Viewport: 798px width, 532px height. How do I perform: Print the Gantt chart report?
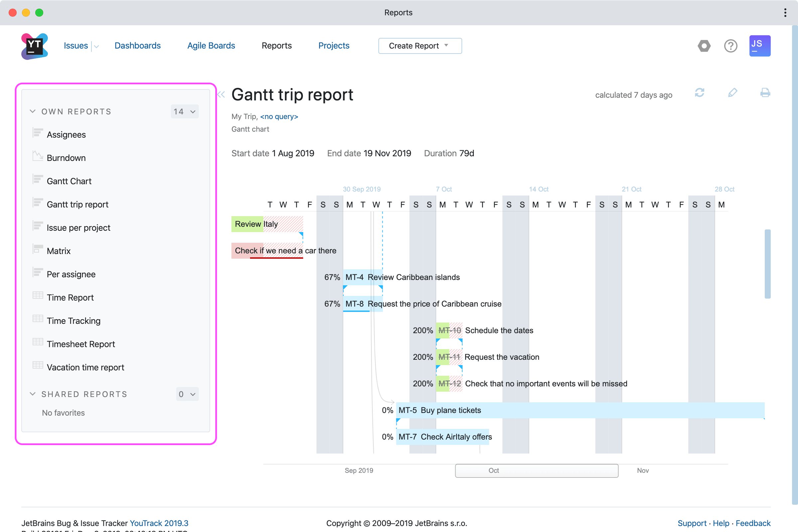click(x=765, y=93)
